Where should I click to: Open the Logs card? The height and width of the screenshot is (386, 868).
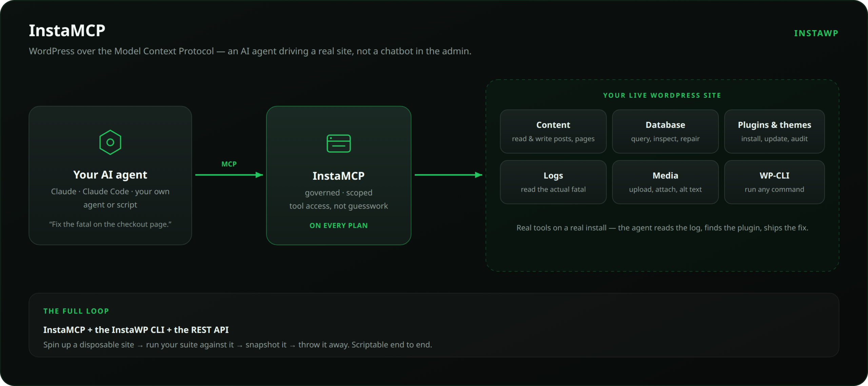point(553,182)
